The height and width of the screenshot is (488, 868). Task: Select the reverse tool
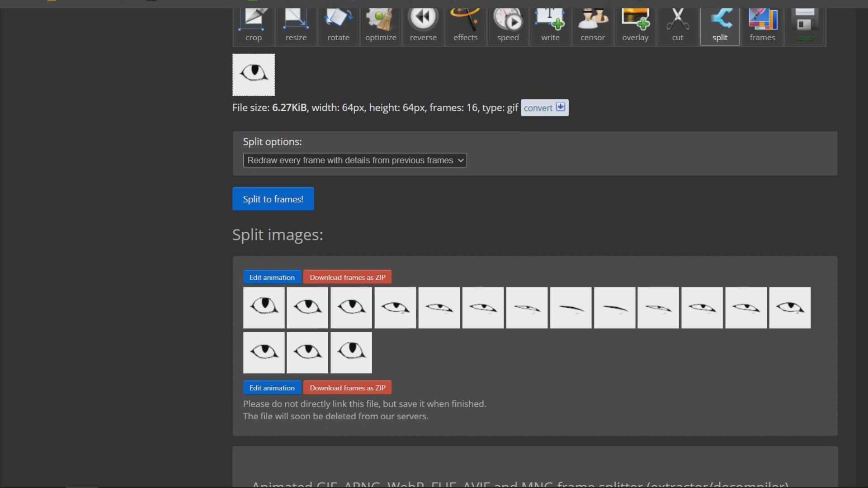click(x=423, y=26)
